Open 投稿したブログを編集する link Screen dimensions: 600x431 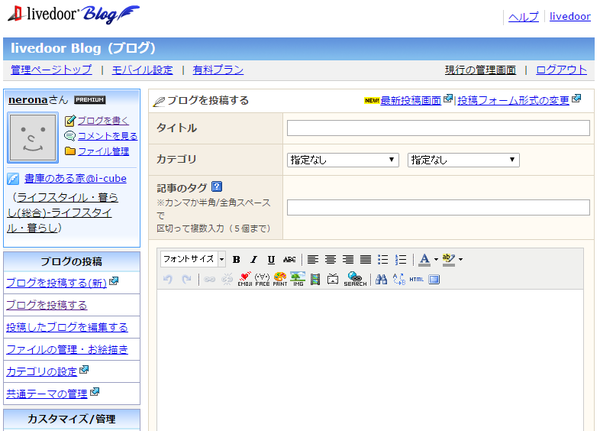(67, 327)
